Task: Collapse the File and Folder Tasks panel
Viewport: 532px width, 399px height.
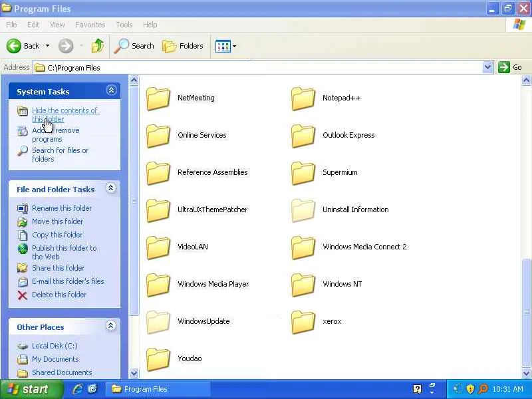Action: click(x=110, y=188)
